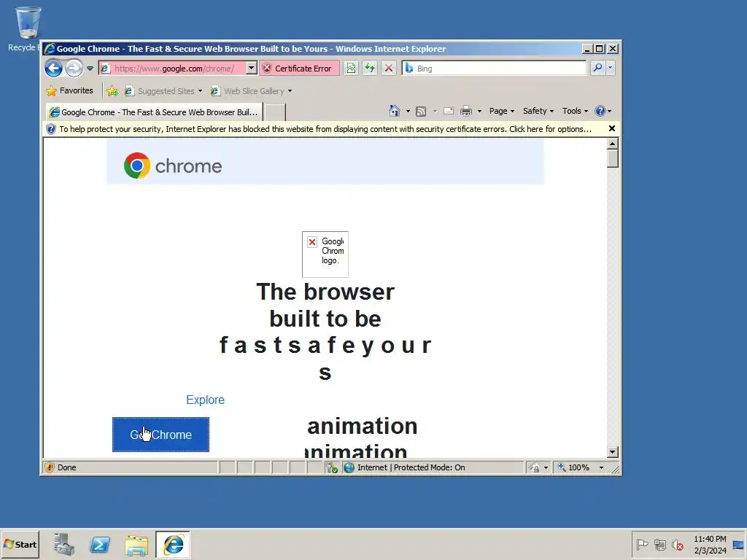Open the Safety menu
This screenshot has width=747, height=560.
(538, 111)
